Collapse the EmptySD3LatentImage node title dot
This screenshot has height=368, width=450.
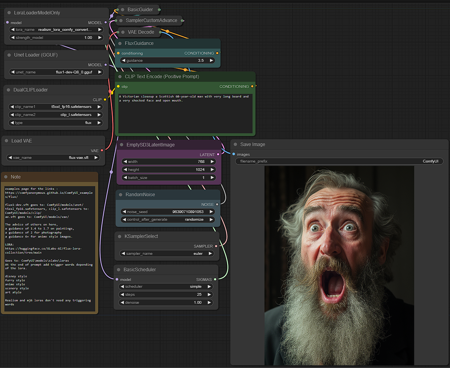click(x=122, y=145)
